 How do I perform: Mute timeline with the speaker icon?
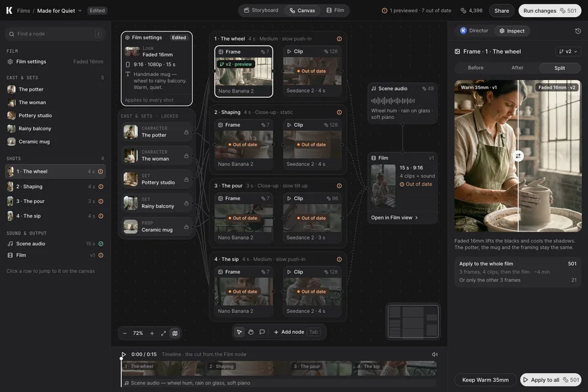pyautogui.click(x=435, y=355)
